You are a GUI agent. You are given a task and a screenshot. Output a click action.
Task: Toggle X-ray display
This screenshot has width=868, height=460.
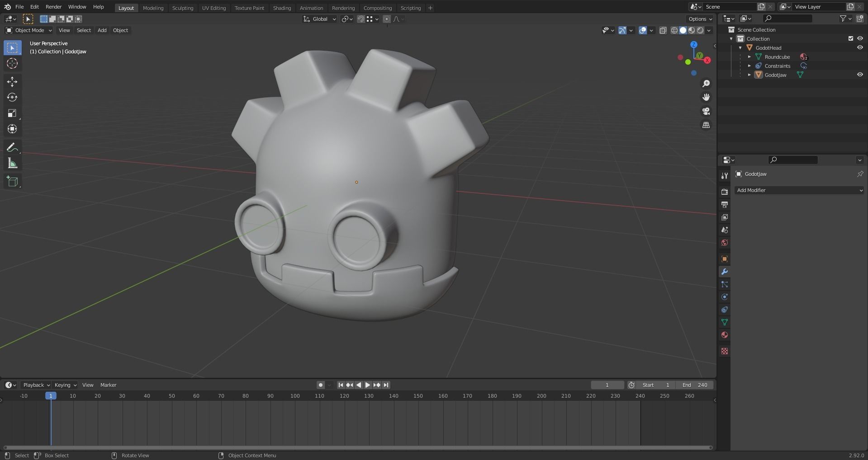point(663,30)
